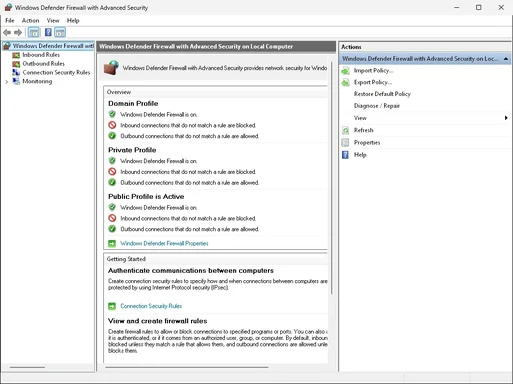This screenshot has width=513, height=384.
Task: Click the app icon in title bar
Action: tap(8, 7)
